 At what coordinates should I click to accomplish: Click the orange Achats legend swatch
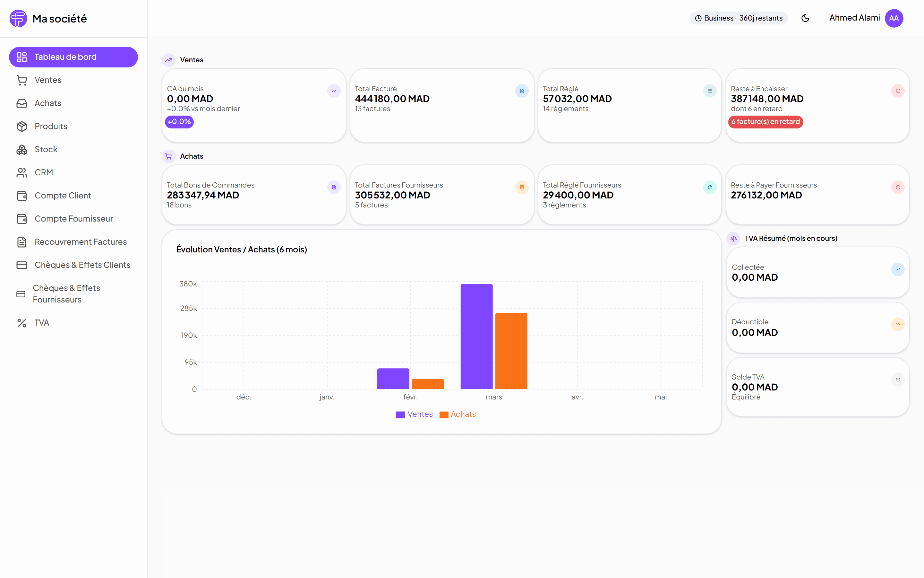point(444,415)
